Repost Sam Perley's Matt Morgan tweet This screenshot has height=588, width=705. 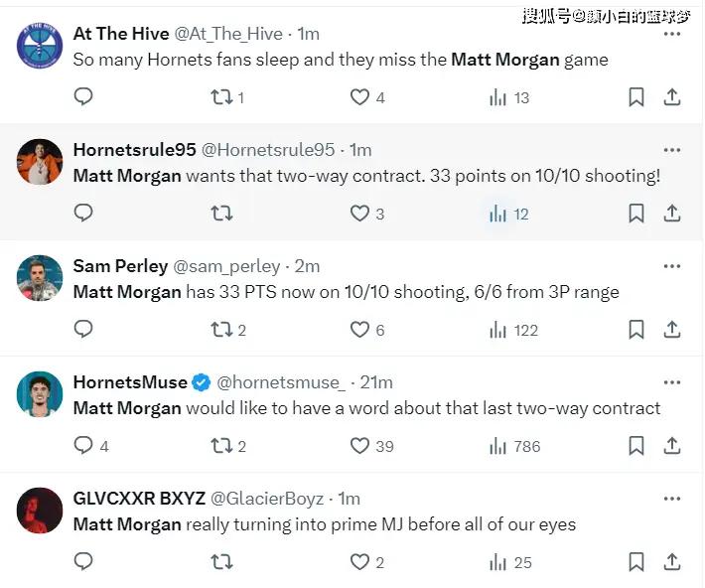(221, 330)
